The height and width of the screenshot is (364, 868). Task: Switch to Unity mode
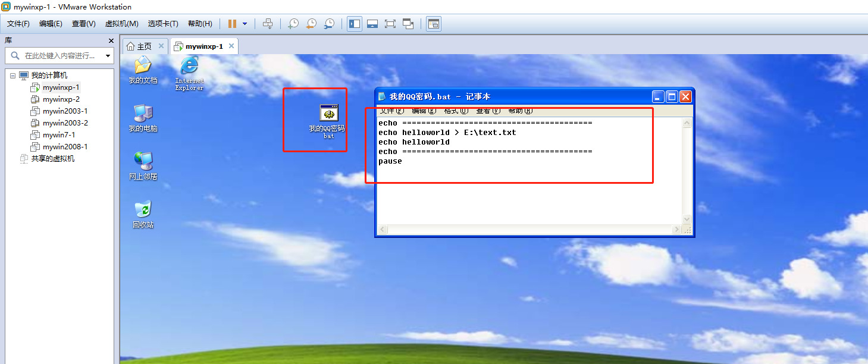(408, 24)
